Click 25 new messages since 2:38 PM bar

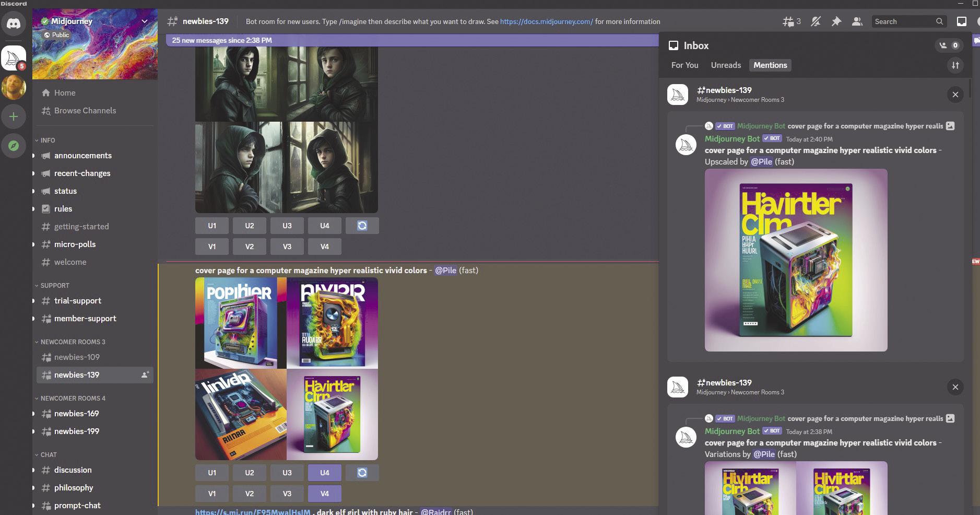click(412, 40)
